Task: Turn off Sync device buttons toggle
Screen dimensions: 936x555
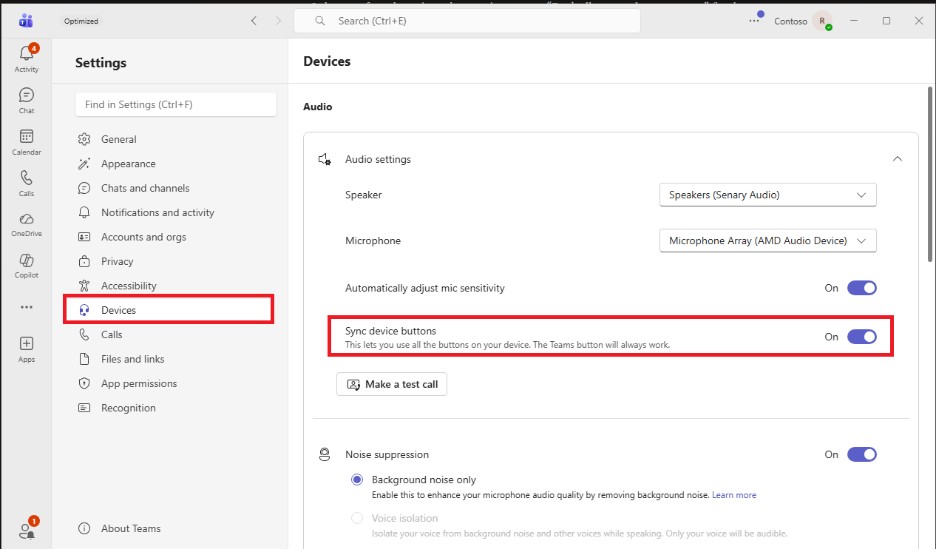Action: [862, 337]
